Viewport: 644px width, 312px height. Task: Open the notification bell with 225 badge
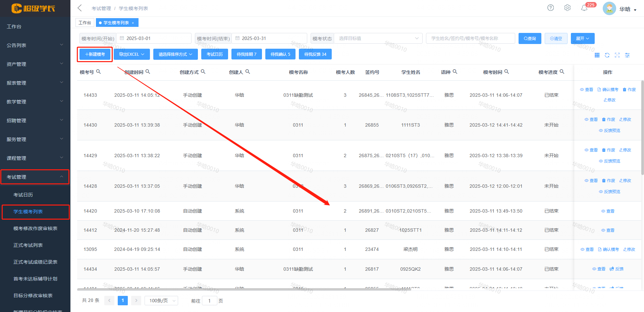tap(584, 8)
